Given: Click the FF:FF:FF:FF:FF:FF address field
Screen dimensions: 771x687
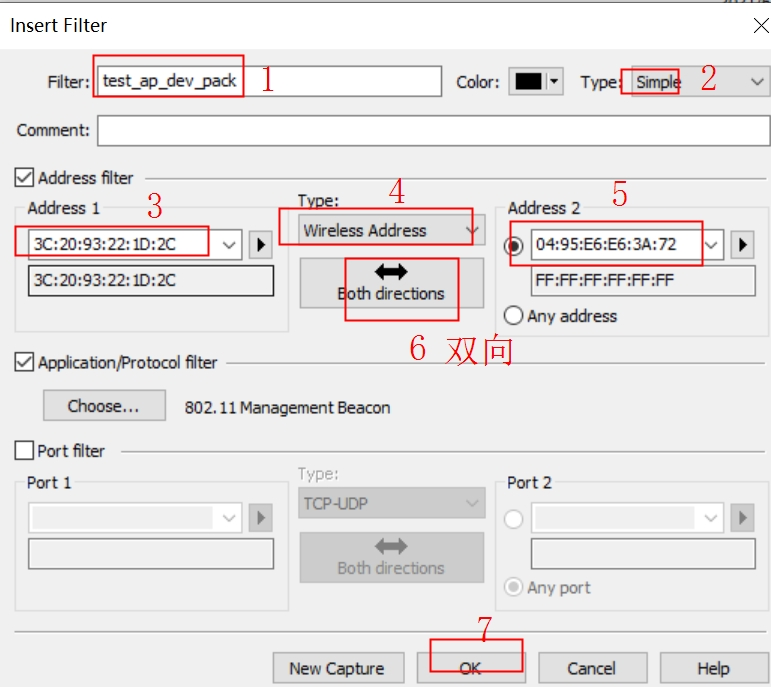Looking at the screenshot, I should pyautogui.click(x=643, y=281).
